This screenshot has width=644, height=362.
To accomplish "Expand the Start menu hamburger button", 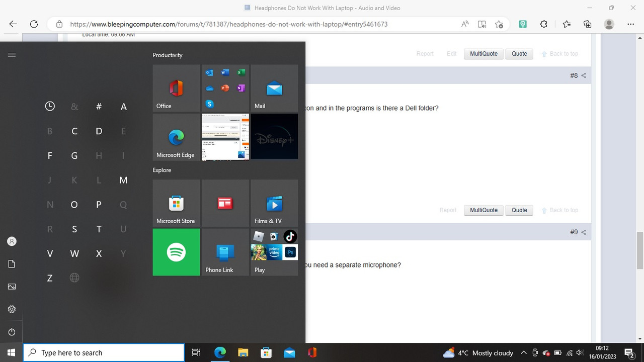I will coord(12,55).
